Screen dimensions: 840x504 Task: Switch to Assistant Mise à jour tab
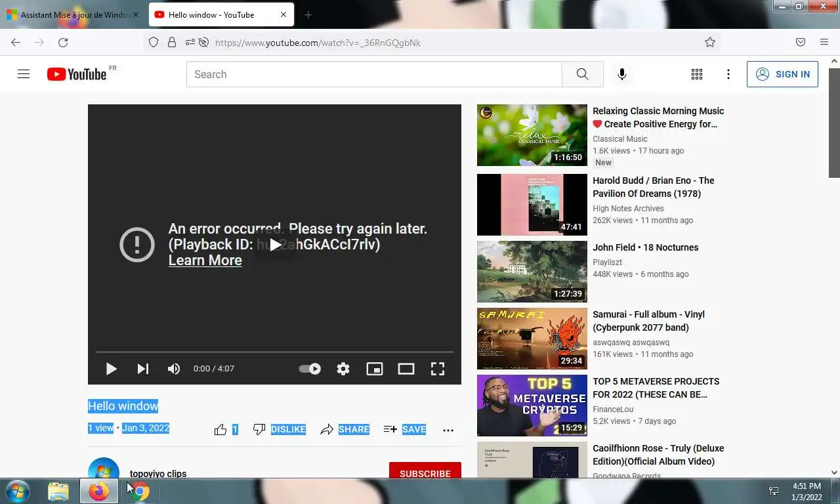tap(73, 14)
